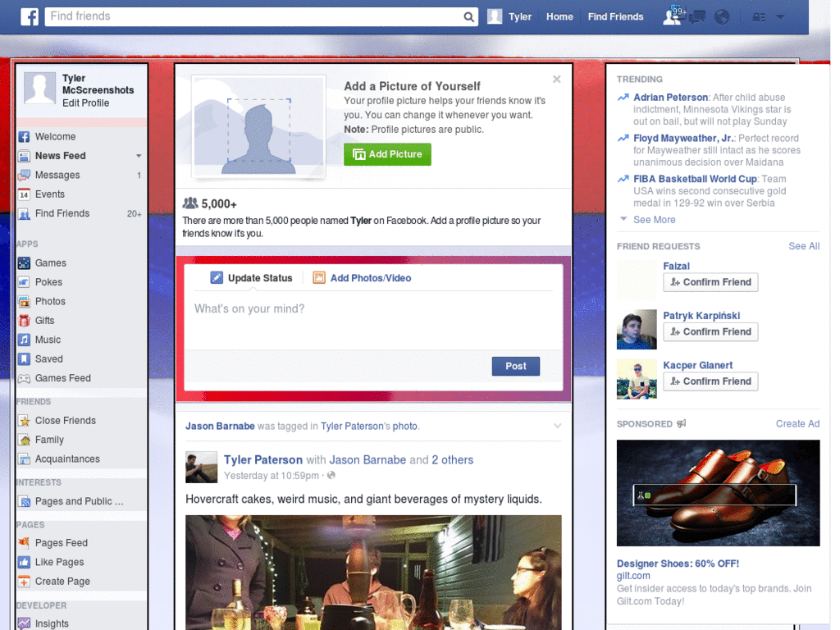Select the Update Status tab

click(x=251, y=278)
